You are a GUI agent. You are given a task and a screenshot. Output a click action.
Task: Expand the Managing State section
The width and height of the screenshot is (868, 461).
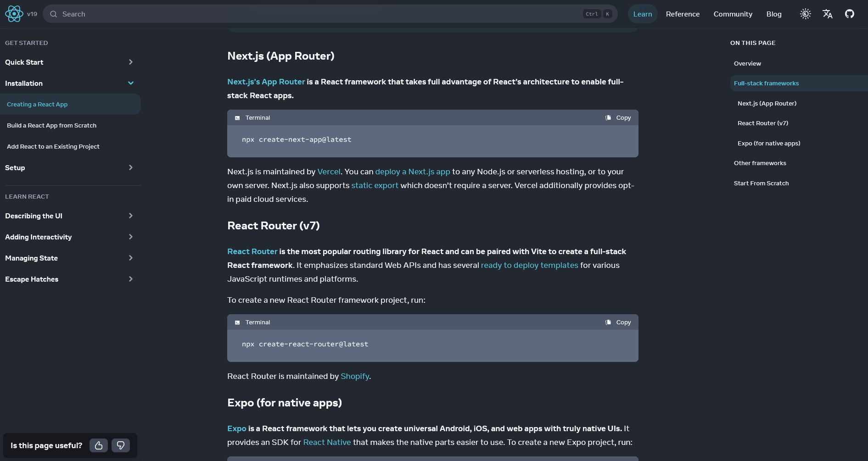[x=130, y=258]
